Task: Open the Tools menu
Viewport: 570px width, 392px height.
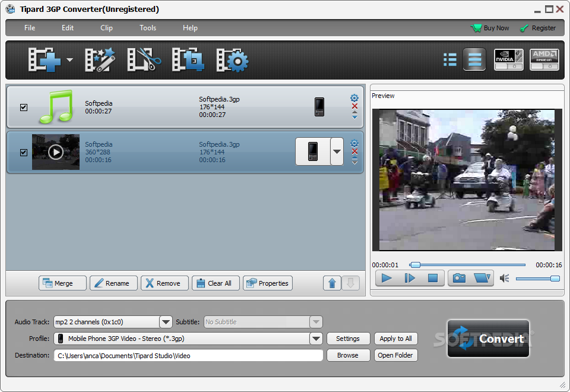Action: click(148, 28)
